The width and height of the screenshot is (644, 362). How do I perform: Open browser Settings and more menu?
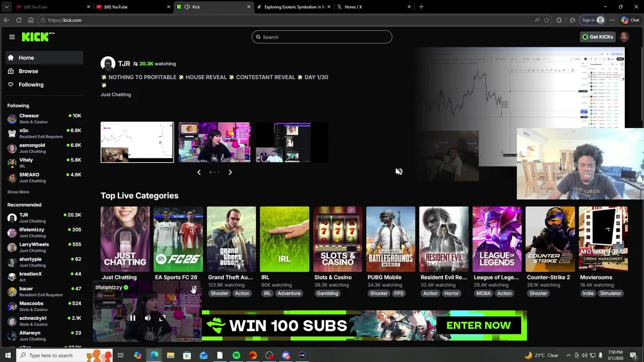pyautogui.click(x=612, y=20)
